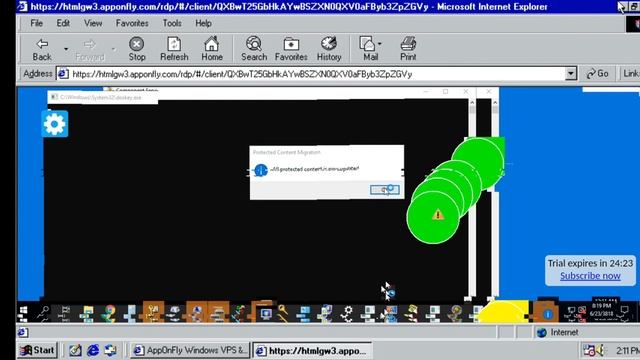The height and width of the screenshot is (360, 640).
Task: Open the Links toolbar label
Action: 631,74
